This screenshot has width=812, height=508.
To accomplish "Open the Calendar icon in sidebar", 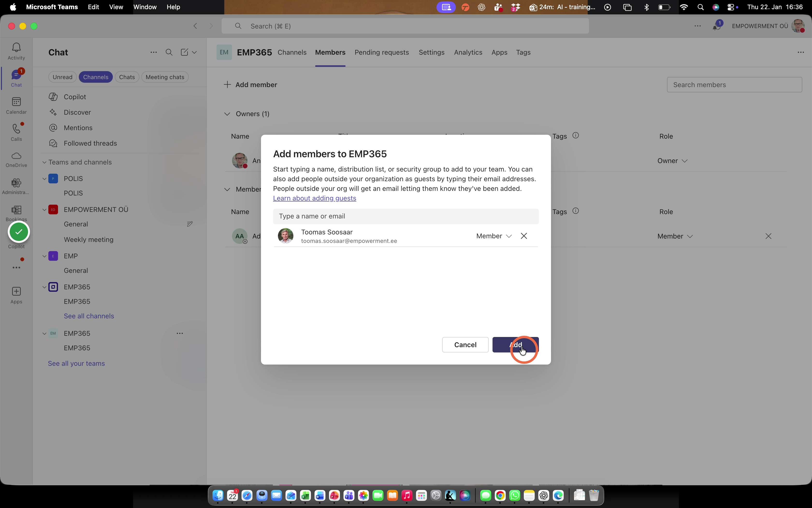I will 16,105.
